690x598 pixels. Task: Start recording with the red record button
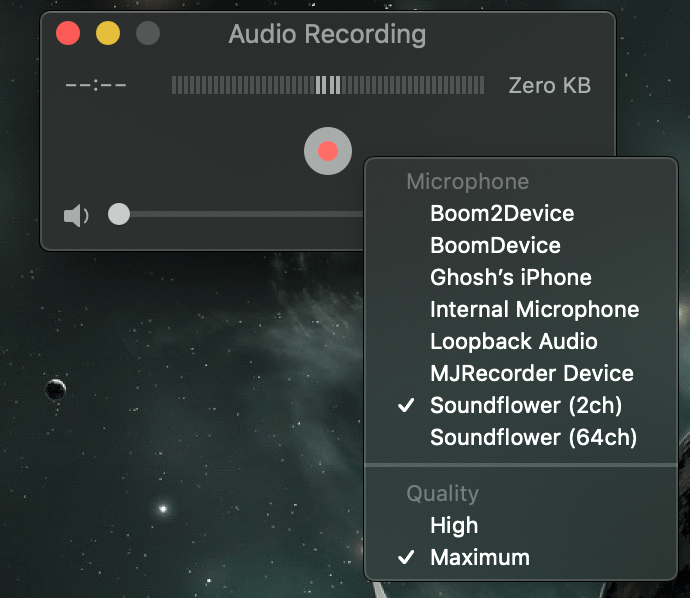pos(328,151)
